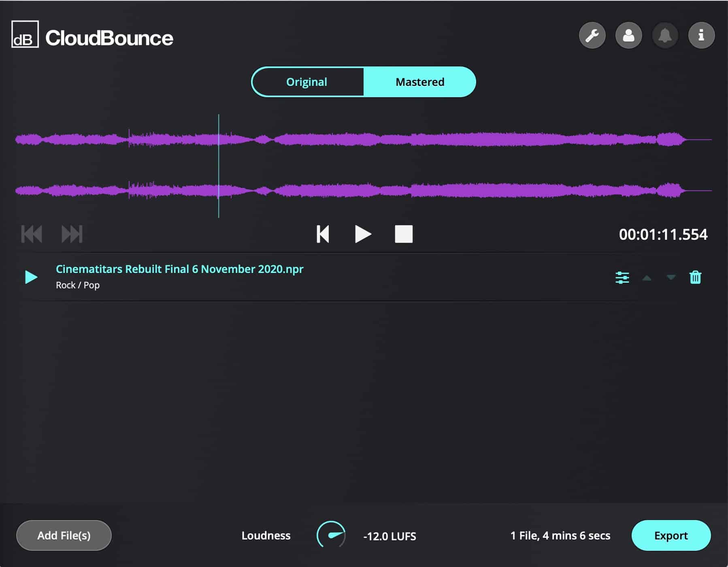Click the upper channel waveform
This screenshot has width=728, height=567.
363,139
